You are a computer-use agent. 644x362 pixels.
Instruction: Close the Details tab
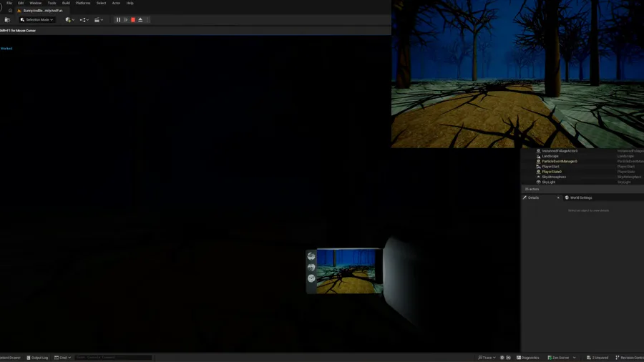point(558,198)
